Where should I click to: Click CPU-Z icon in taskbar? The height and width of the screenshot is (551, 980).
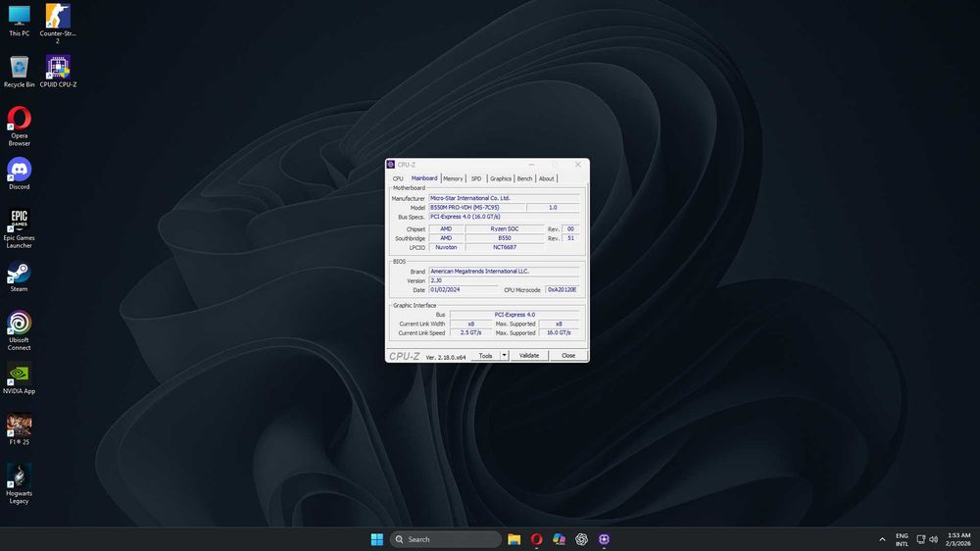[604, 539]
